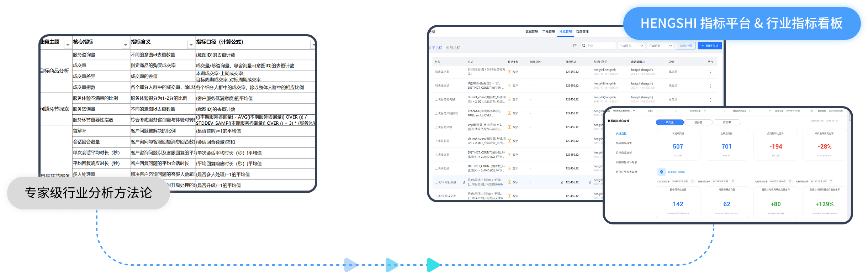Click the 自定义对比周期 badge icon

[x=661, y=172]
